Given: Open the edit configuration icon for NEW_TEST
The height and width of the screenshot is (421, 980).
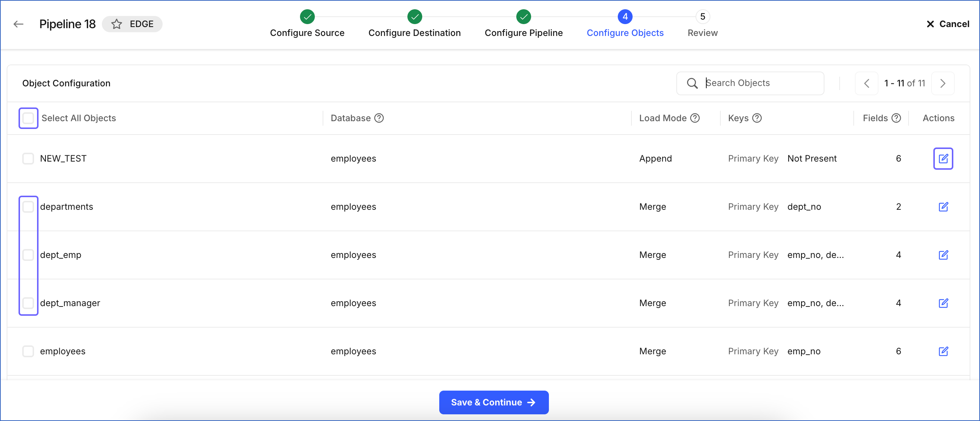Looking at the screenshot, I should (943, 158).
